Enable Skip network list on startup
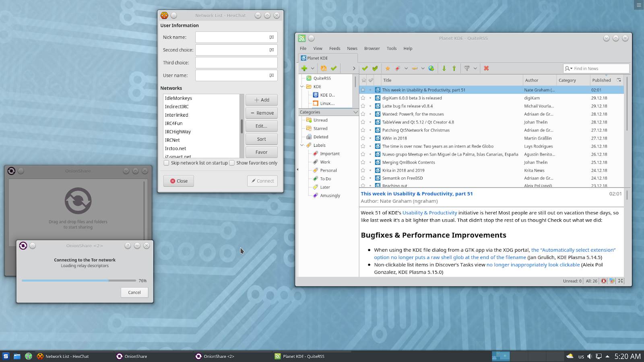 (166, 163)
